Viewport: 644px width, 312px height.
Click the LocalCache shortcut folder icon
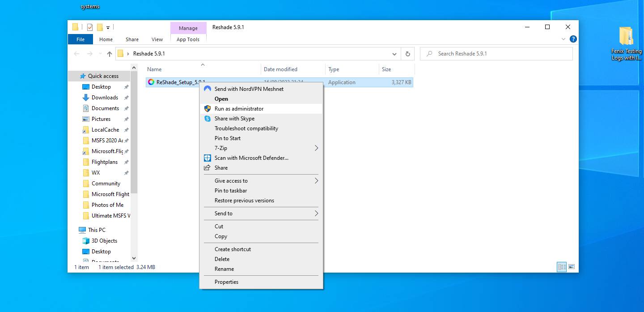[86, 130]
